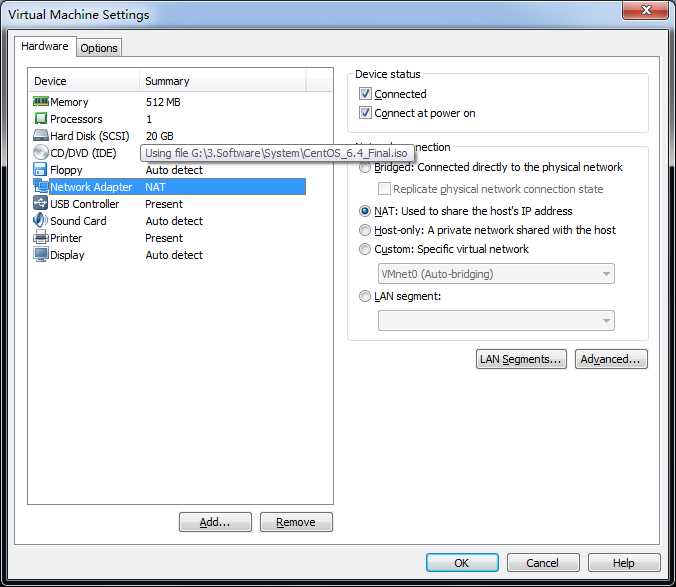This screenshot has height=587, width=676.
Task: Click the Display monitor icon
Action: coord(41,254)
